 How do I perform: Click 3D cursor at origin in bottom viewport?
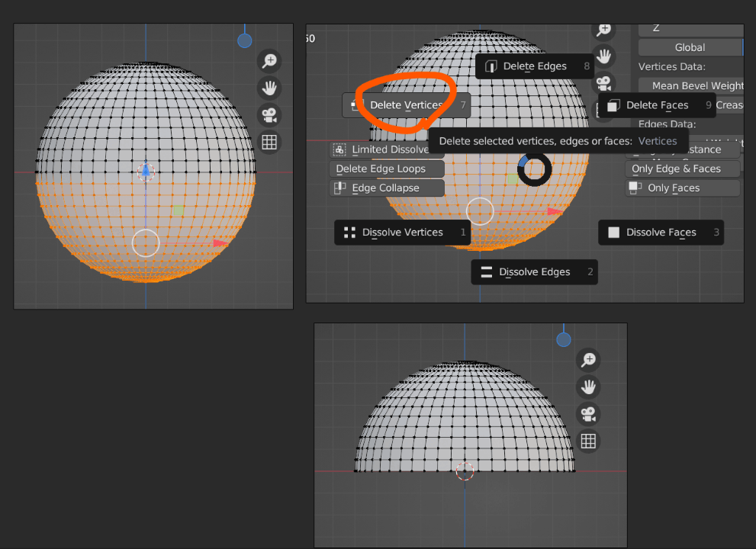[465, 471]
